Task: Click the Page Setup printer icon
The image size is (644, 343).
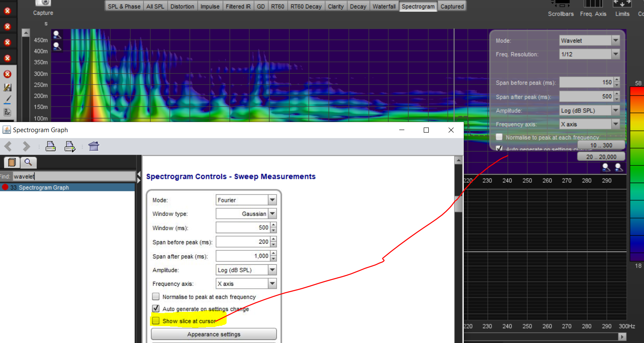Action: (x=70, y=146)
